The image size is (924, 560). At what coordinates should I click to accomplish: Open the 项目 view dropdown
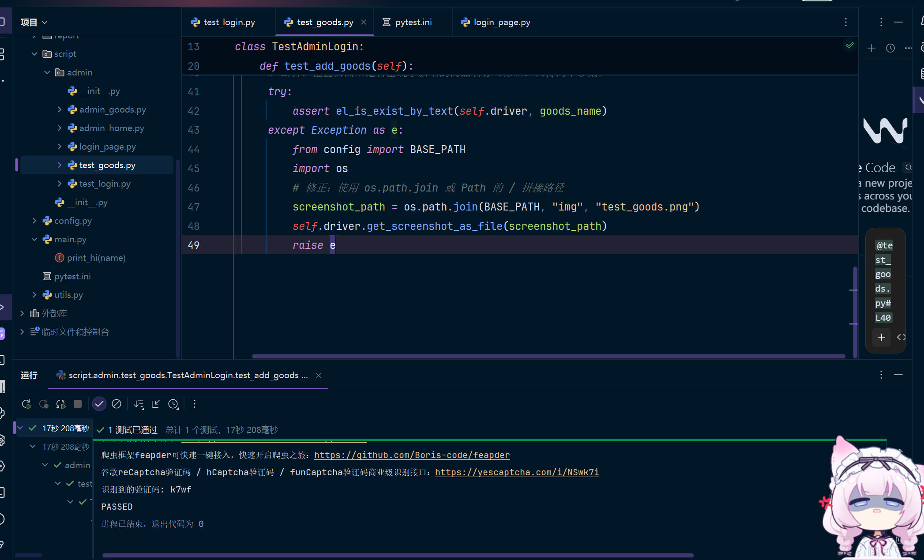34,22
